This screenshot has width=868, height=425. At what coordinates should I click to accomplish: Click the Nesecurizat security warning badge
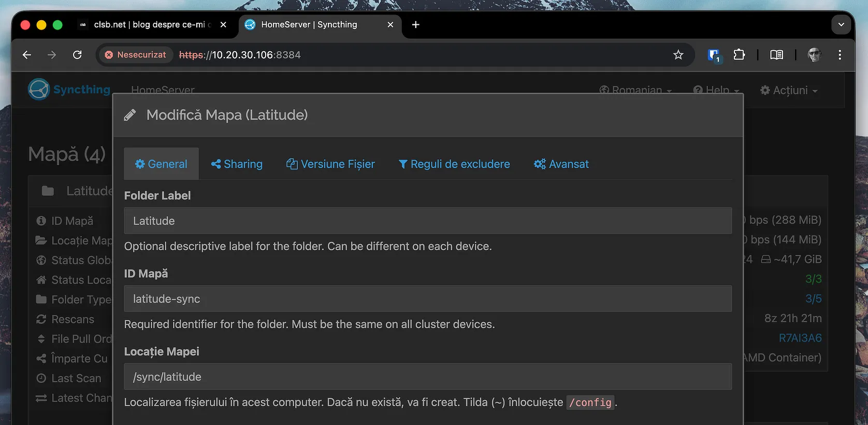click(136, 55)
